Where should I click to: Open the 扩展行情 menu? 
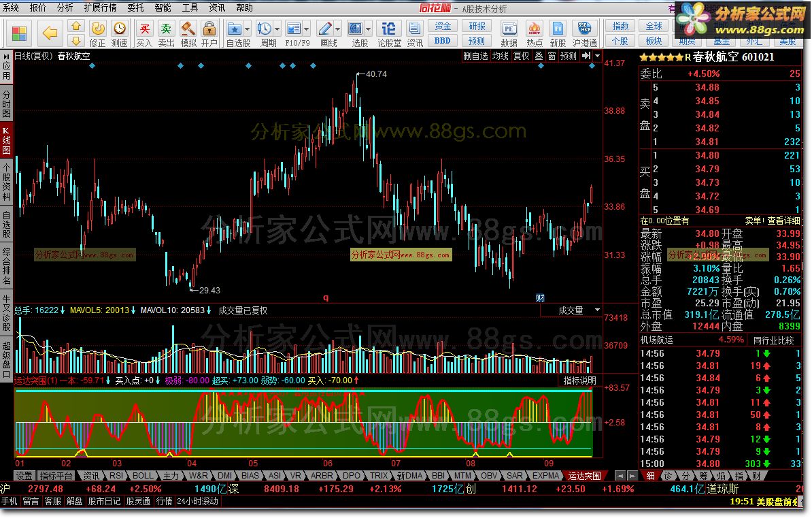pyautogui.click(x=101, y=7)
